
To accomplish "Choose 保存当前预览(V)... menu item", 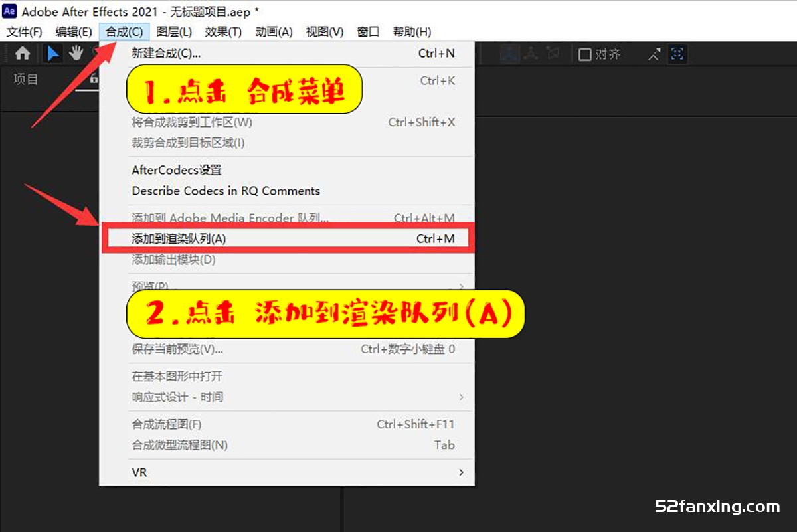I will click(x=287, y=349).
